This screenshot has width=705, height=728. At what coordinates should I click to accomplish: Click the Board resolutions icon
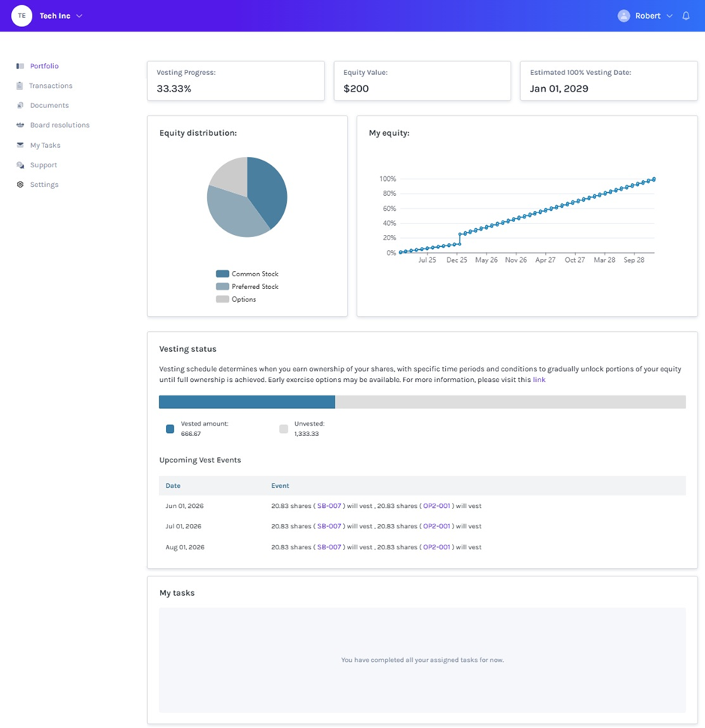click(20, 125)
